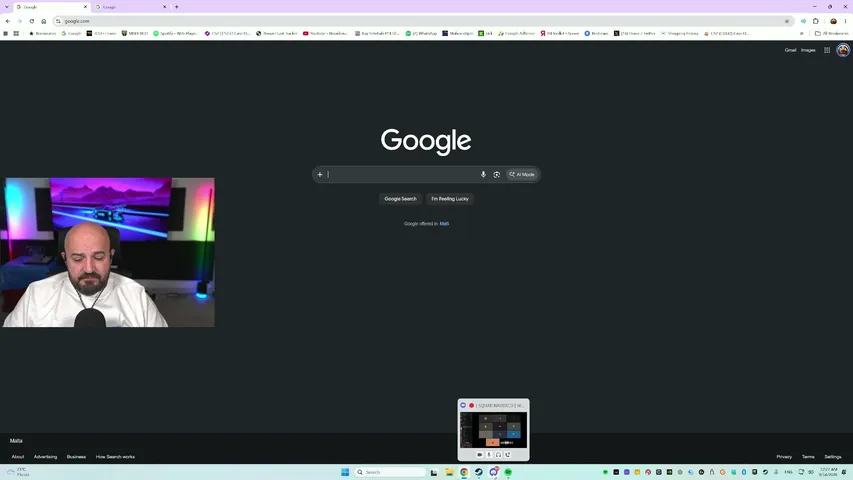Image resolution: width=853 pixels, height=480 pixels.
Task: Switch to the second Google tab
Action: (131, 7)
